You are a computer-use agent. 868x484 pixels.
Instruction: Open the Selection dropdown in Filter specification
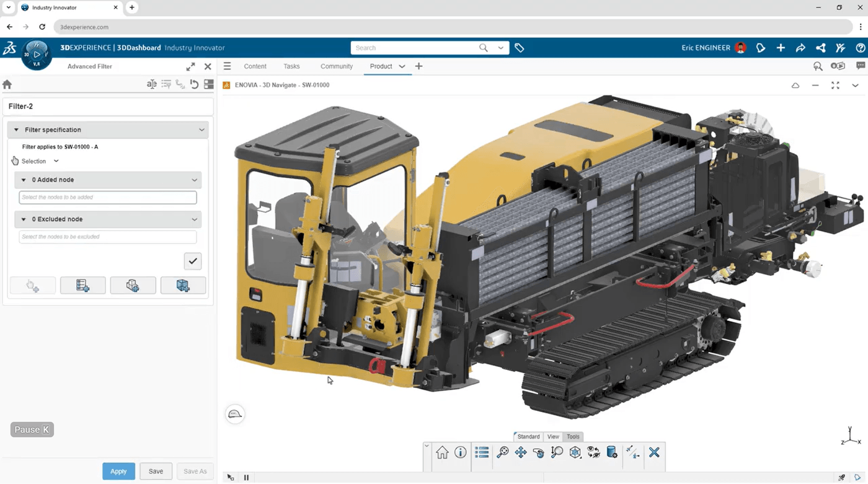coord(55,161)
